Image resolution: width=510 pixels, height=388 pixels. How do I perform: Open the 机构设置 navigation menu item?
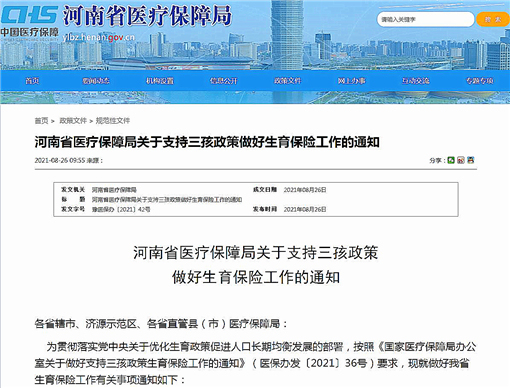(x=160, y=81)
